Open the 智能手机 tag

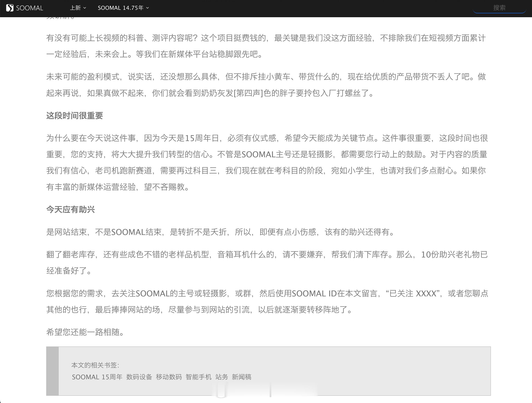198,377
